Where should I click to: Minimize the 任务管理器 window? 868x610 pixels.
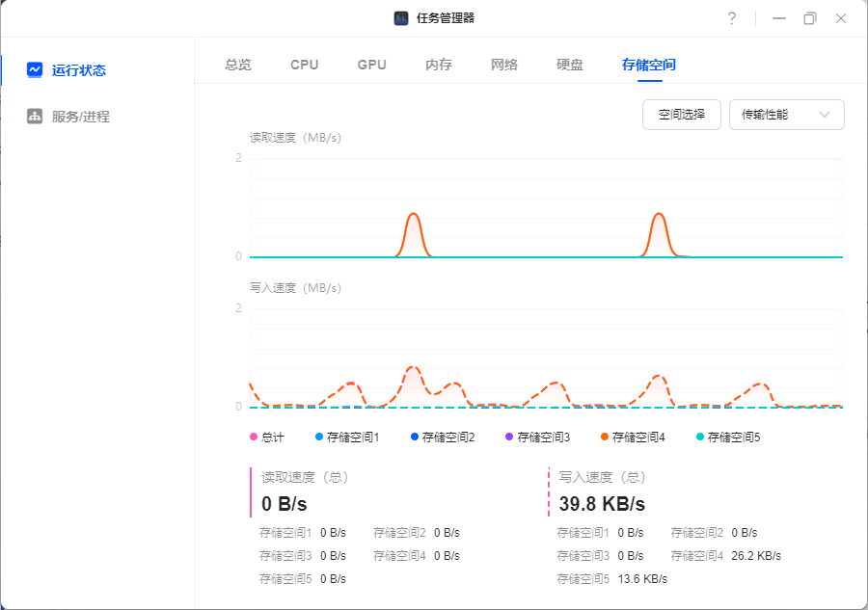[779, 18]
